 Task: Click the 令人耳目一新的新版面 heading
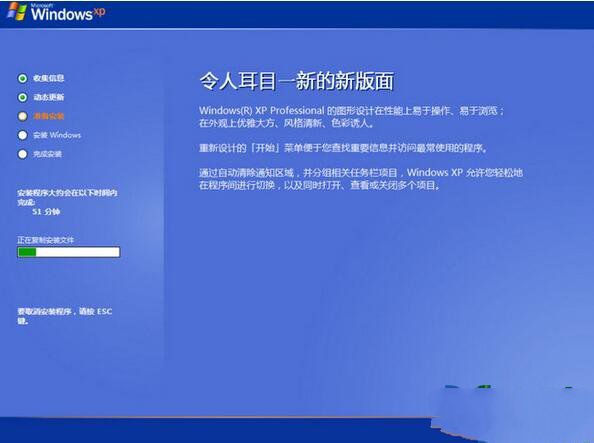[x=297, y=81]
